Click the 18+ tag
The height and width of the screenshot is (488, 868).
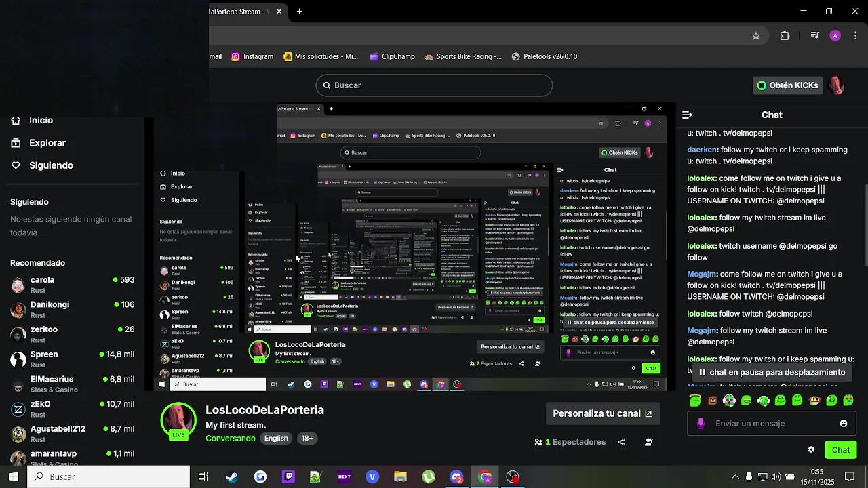(x=307, y=439)
